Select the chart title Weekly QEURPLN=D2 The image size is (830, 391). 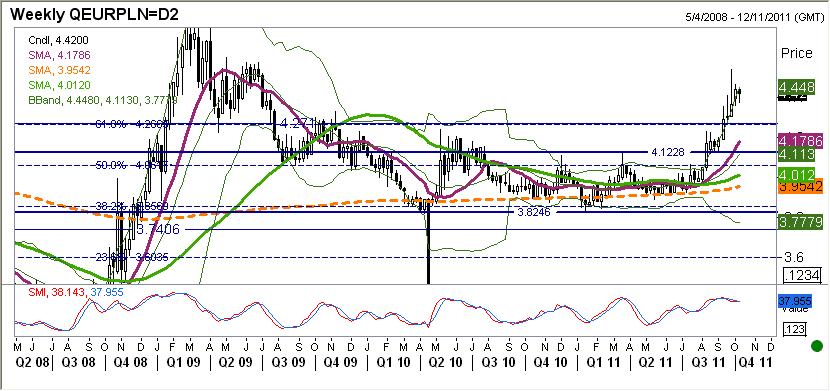point(94,15)
